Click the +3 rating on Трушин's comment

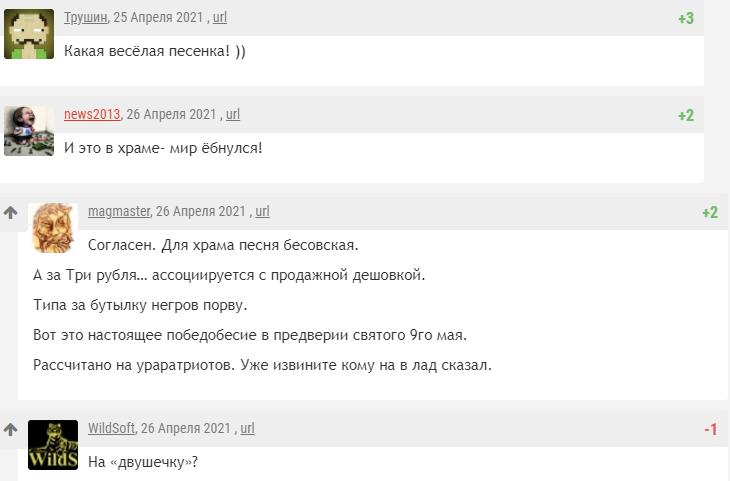point(686,18)
